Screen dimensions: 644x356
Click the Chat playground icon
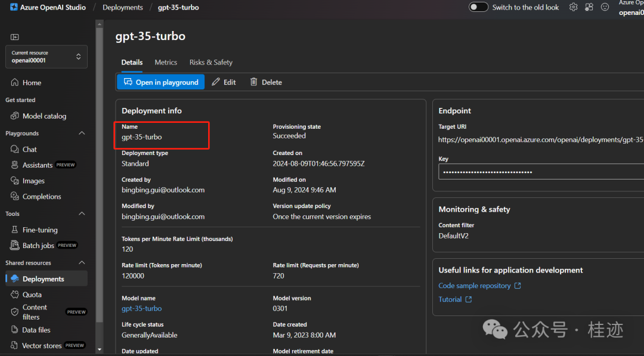(x=15, y=149)
